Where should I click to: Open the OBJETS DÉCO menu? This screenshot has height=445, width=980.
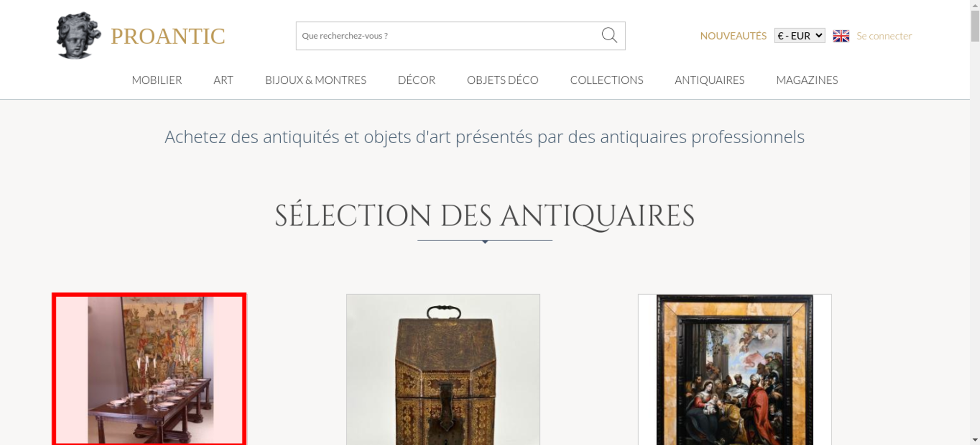[x=503, y=80]
